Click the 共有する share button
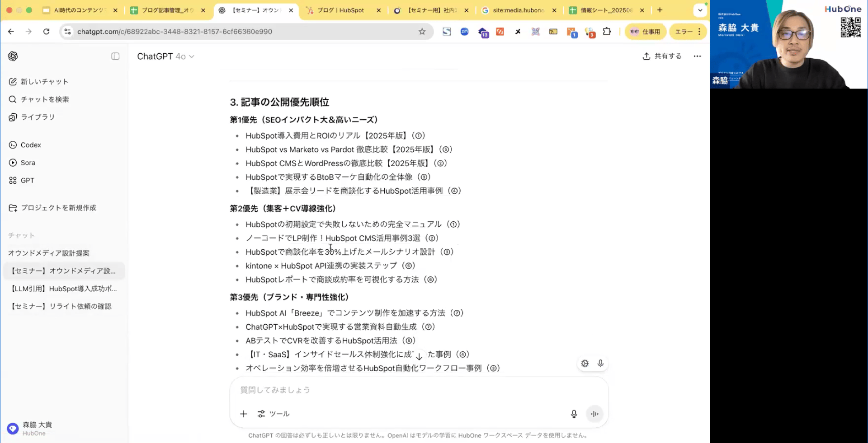Screen dimensions: 868x443 (x=662, y=56)
